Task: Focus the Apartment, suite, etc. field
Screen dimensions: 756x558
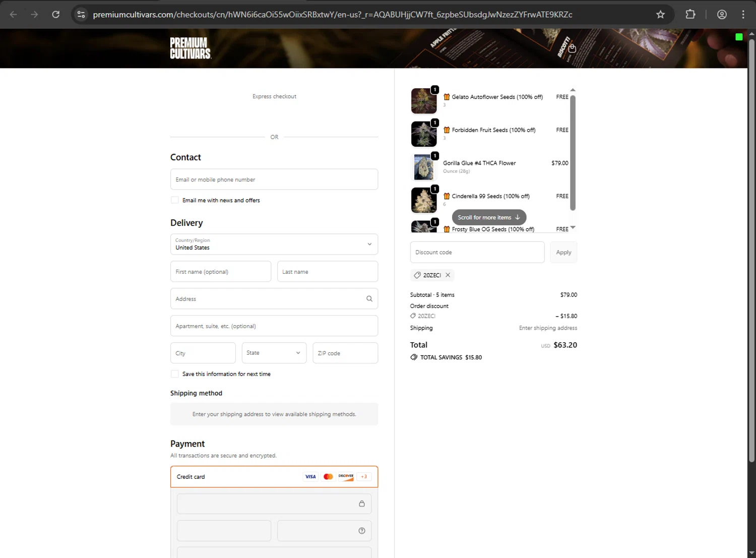Action: pyautogui.click(x=274, y=326)
